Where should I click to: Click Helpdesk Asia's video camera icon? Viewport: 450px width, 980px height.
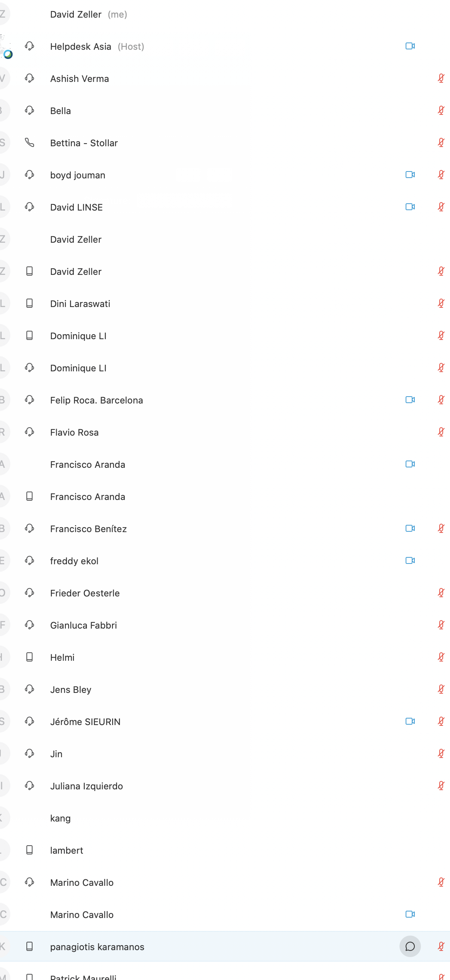click(x=410, y=46)
